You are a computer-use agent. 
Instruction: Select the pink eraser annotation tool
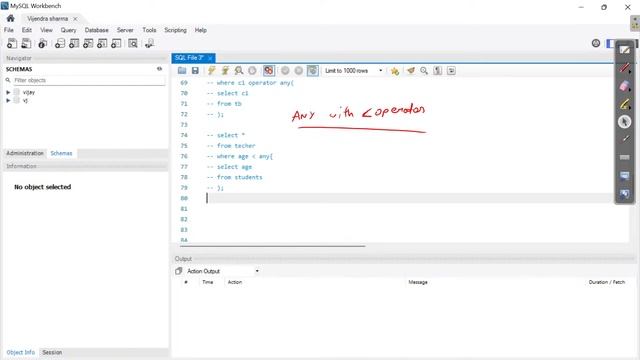pos(624,86)
